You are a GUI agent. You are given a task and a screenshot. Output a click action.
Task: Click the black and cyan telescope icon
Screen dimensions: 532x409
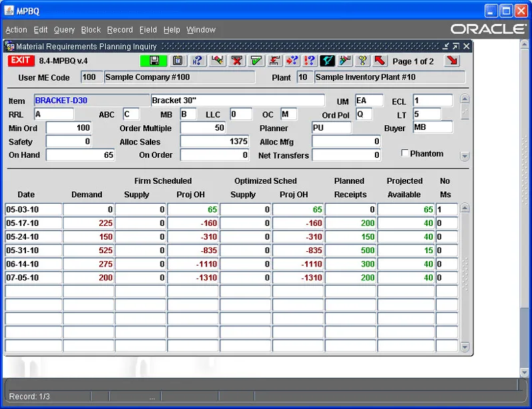click(x=328, y=61)
